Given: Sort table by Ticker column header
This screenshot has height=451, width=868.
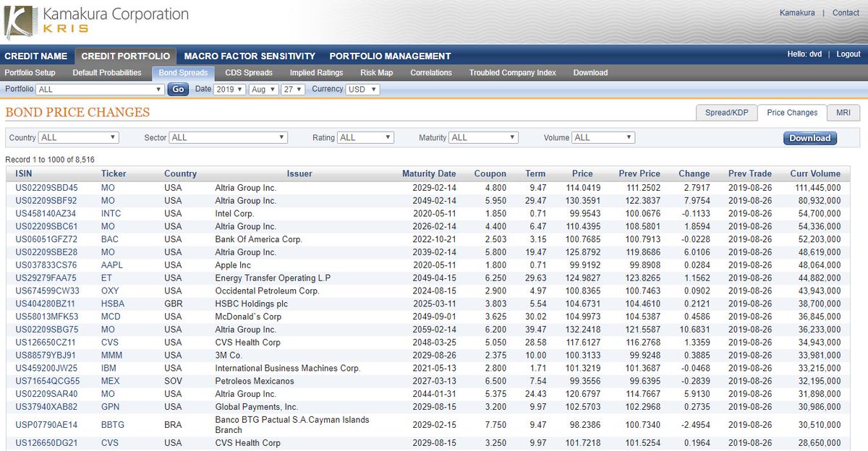Looking at the screenshot, I should pos(114,173).
